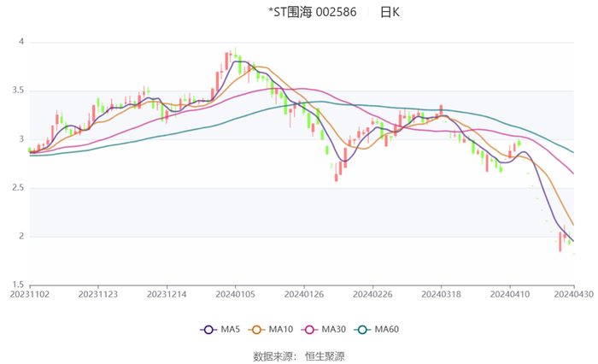Viewport: 598px width, 364px height.
Task: Click y-axis value 3.5
Action: click(18, 91)
